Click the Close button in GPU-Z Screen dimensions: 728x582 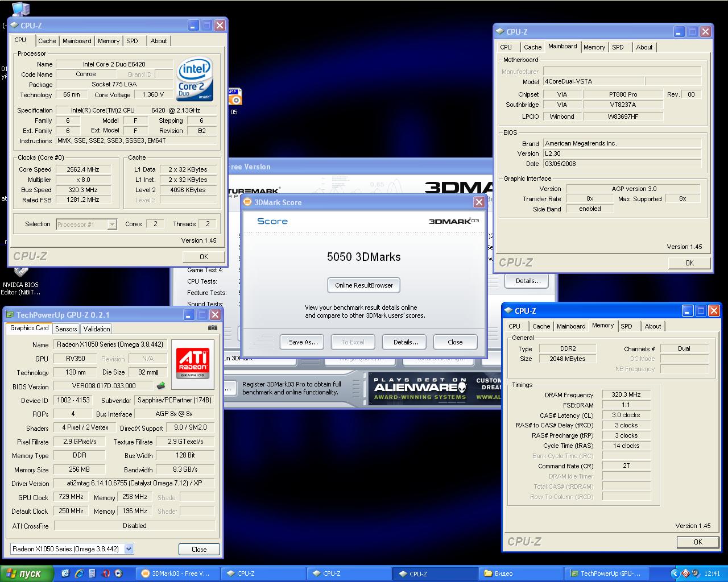pos(199,549)
